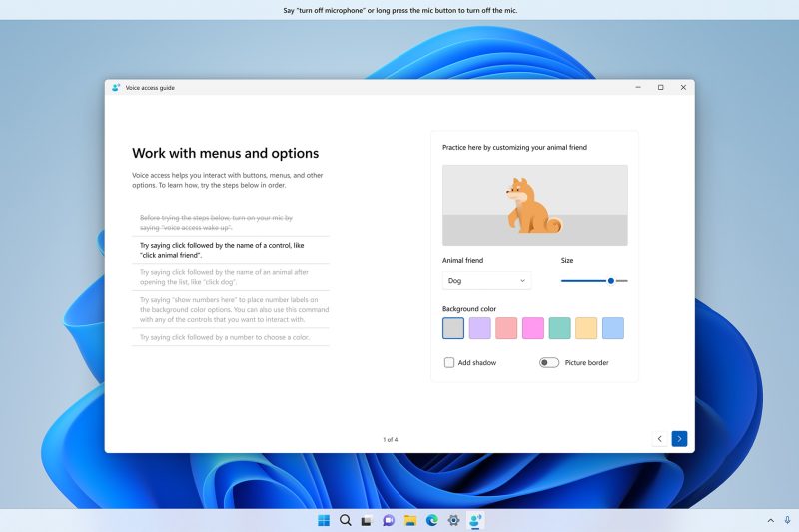This screenshot has height=532, width=799.
Task: Click the "Work with menus and options" heading
Action: coord(226,154)
